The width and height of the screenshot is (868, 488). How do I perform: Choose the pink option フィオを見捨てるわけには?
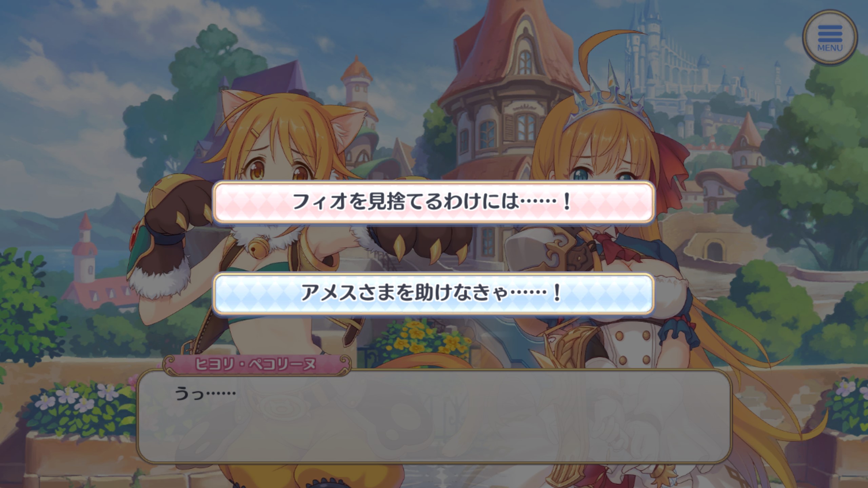(x=433, y=202)
